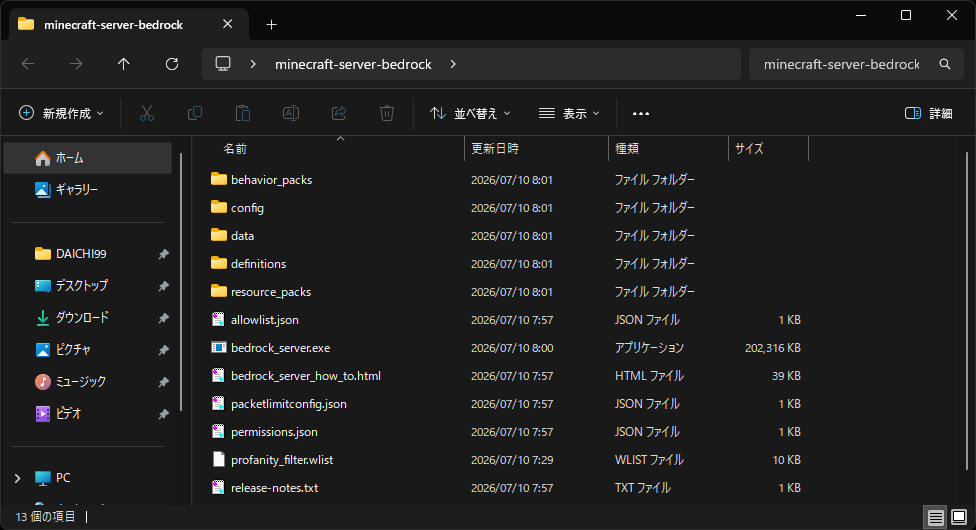Open Gallery in the sidebar
The height and width of the screenshot is (530, 976).
88,189
